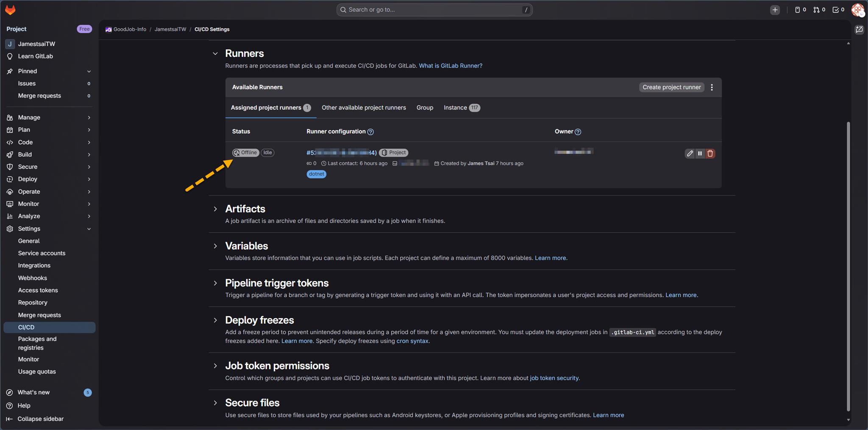The image size is (868, 430).
Task: Open What is GitLab Runner link
Action: 450,66
